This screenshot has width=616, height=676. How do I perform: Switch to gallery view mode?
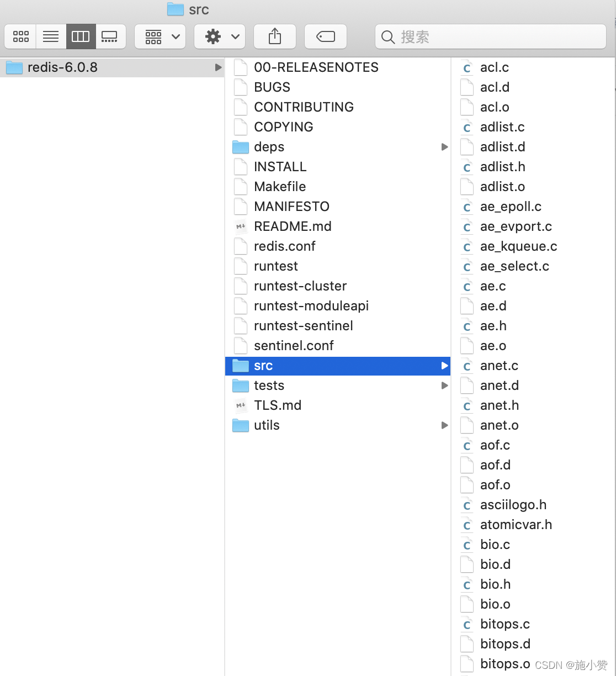(x=110, y=37)
